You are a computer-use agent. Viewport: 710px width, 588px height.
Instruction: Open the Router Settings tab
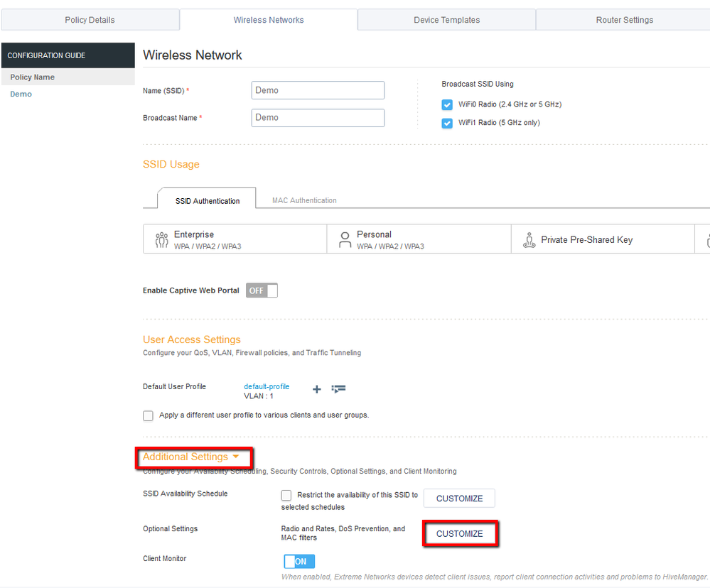tap(624, 20)
